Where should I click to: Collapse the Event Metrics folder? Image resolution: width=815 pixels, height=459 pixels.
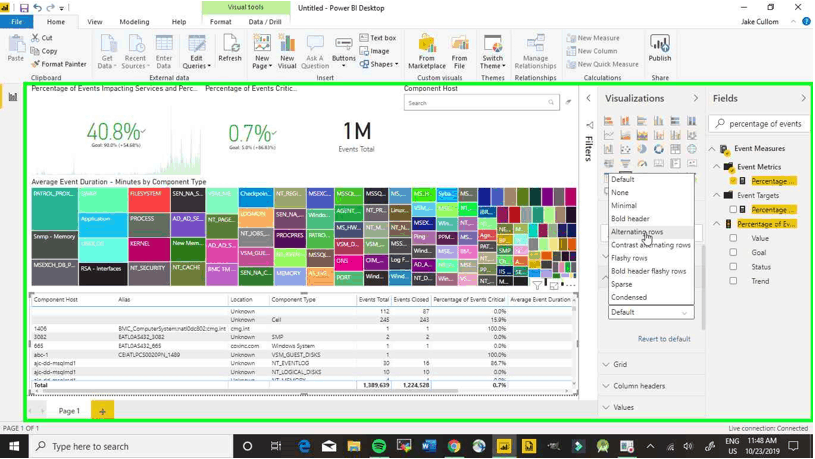pyautogui.click(x=717, y=167)
